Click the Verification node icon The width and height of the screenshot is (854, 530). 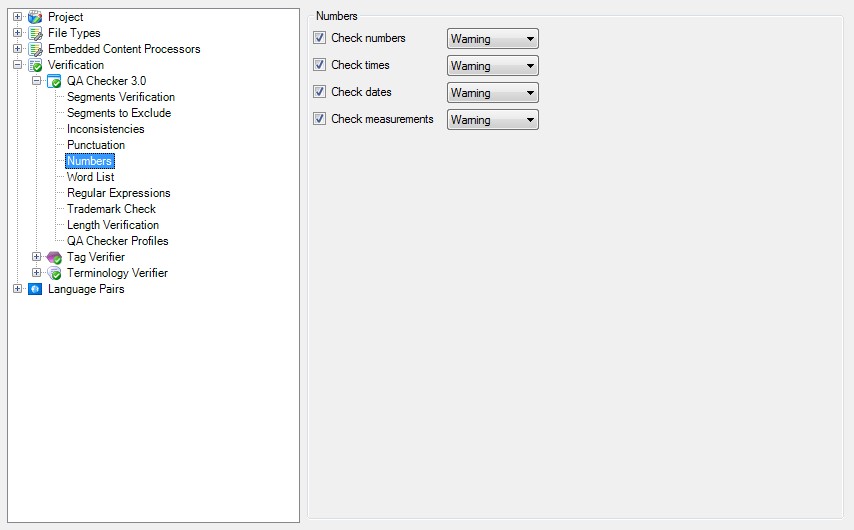click(35, 65)
